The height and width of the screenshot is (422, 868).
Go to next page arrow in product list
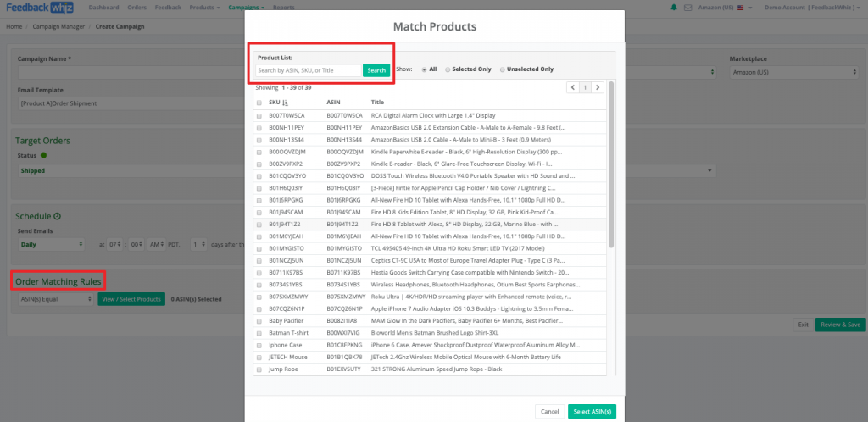[598, 87]
